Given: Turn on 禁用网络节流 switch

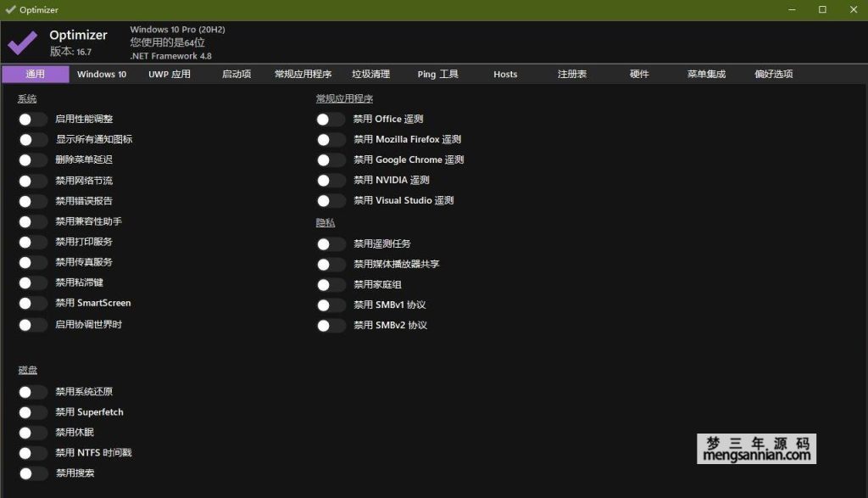Looking at the screenshot, I should 33,181.
